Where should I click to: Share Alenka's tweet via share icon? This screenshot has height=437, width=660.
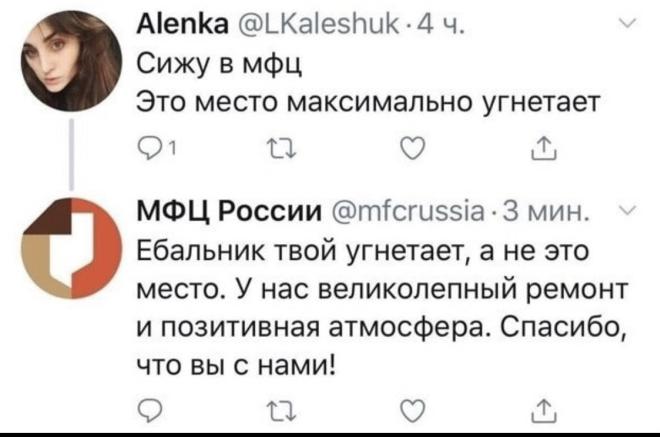(x=544, y=148)
